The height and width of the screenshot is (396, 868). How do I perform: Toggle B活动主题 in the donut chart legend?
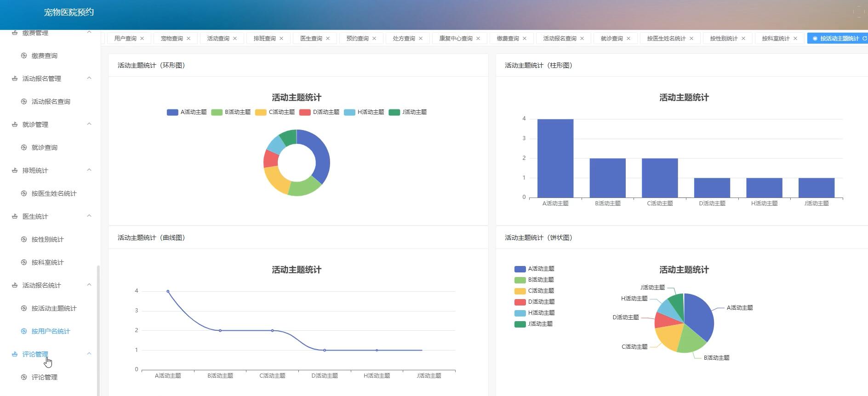click(231, 112)
